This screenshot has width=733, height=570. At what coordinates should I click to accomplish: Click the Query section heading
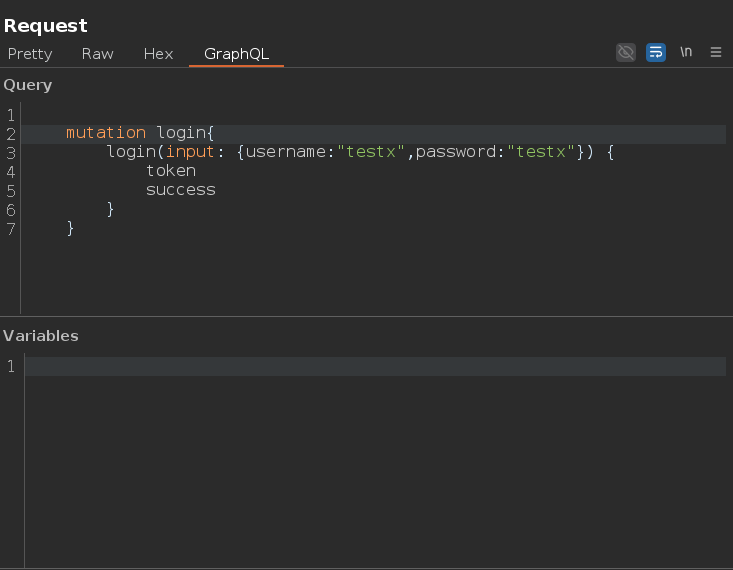click(28, 85)
